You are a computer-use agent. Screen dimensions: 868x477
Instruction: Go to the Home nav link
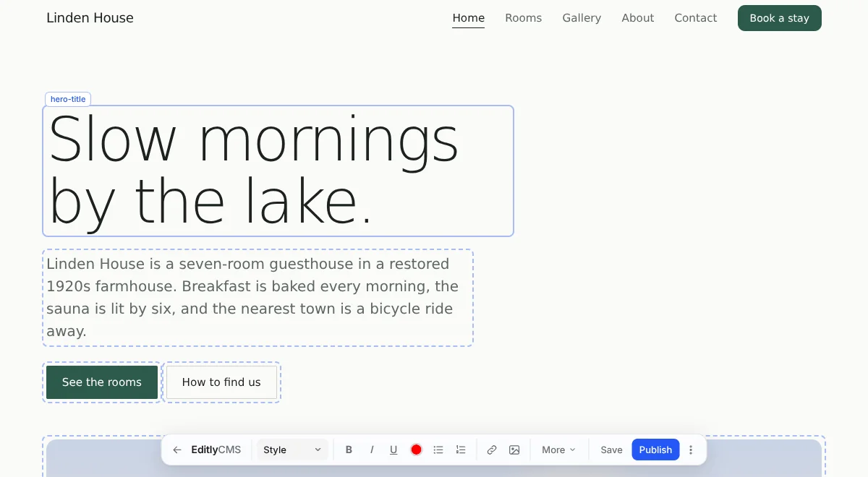click(x=469, y=18)
